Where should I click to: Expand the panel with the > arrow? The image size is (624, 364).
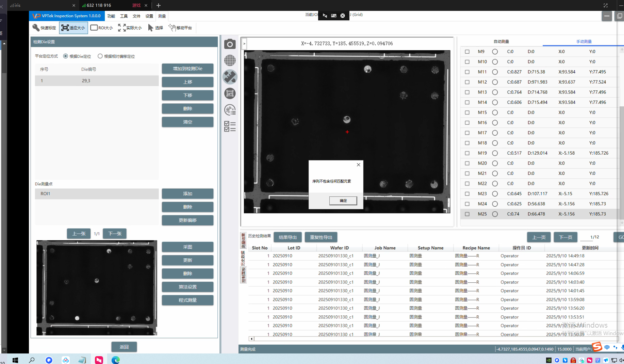[244, 44]
